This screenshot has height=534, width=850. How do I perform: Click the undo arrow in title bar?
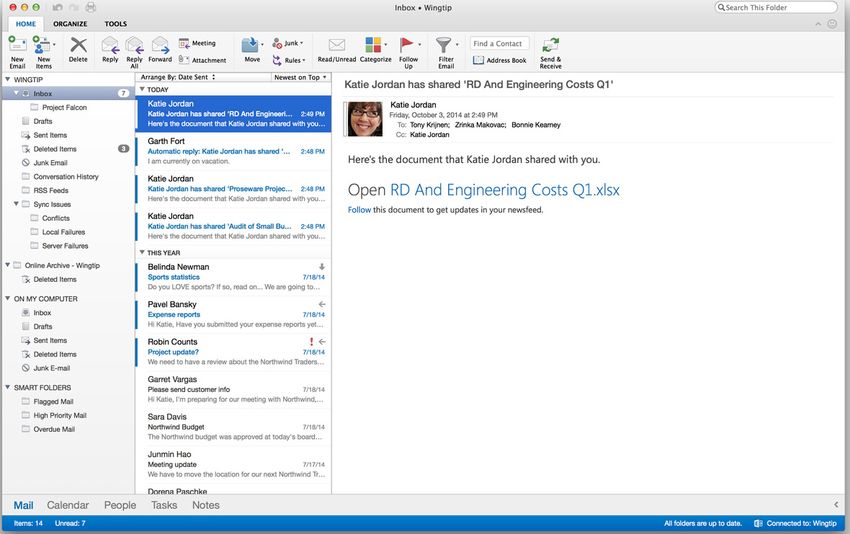point(57,7)
